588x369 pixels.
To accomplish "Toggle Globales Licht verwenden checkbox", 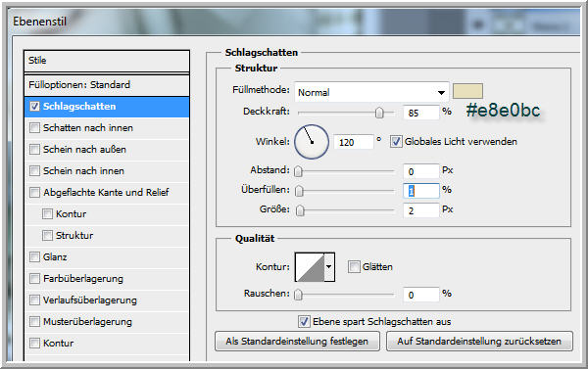I will click(396, 142).
